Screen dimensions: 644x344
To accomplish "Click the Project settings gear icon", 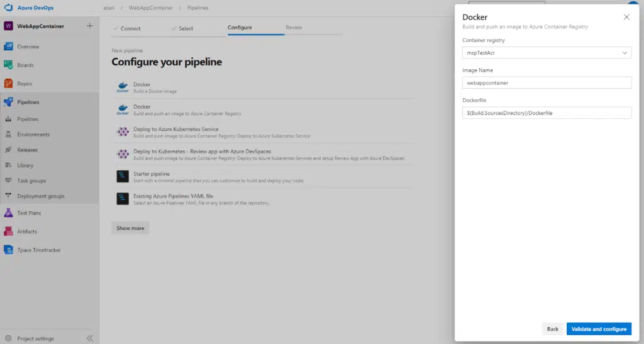I will click(x=8, y=338).
